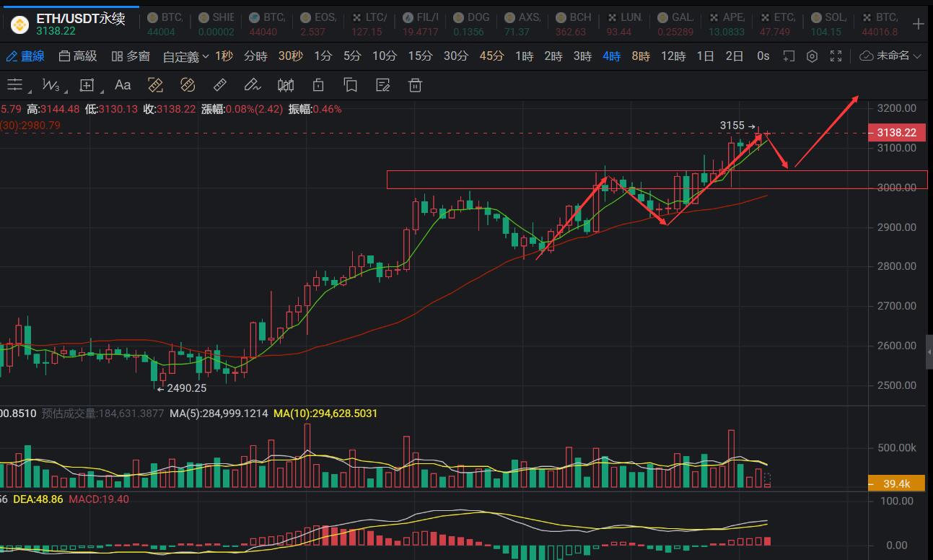Choose the 1時 timeframe

pyautogui.click(x=524, y=56)
